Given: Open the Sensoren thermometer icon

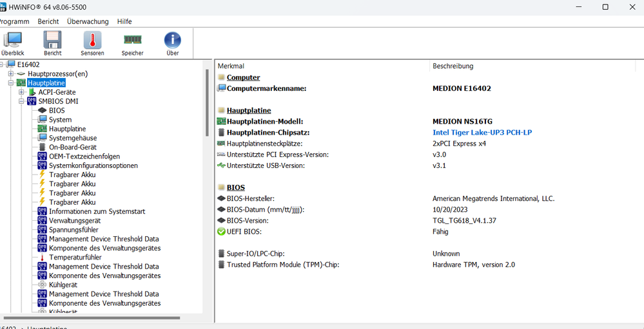Looking at the screenshot, I should 92,44.
